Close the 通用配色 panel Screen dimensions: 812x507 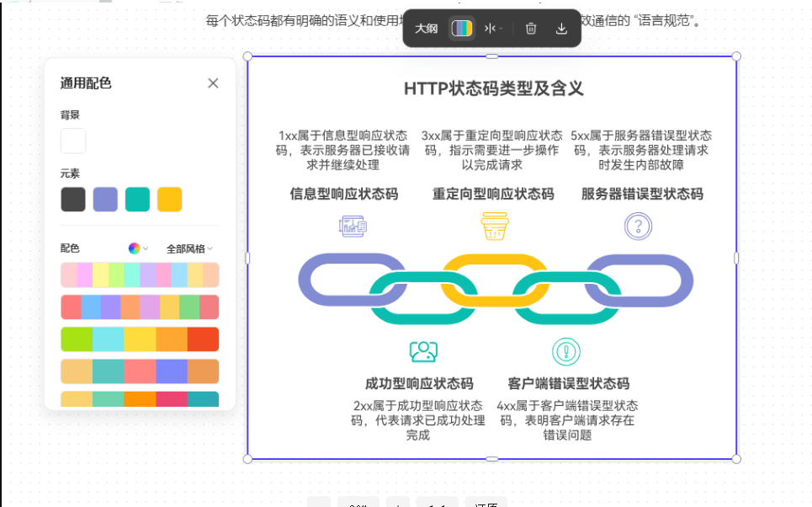[213, 83]
